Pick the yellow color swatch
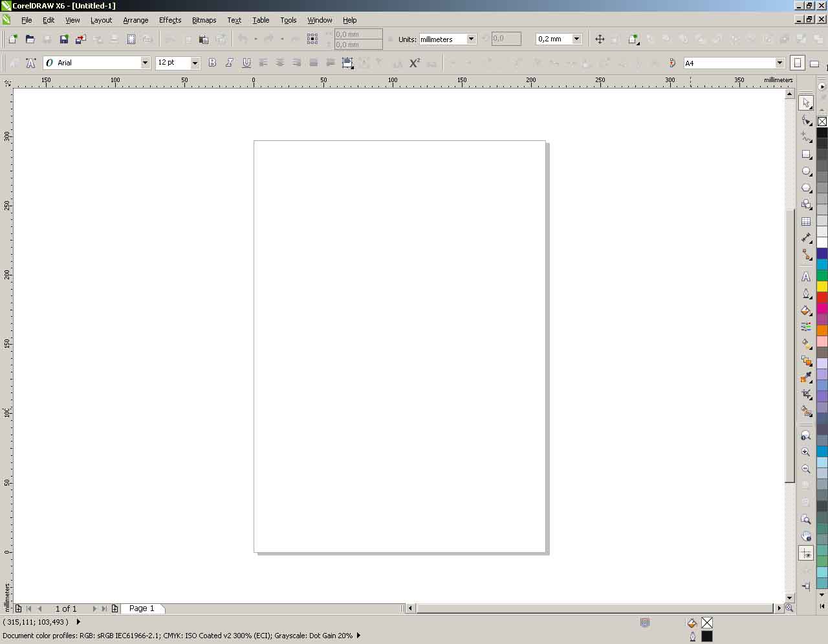 pos(822,286)
